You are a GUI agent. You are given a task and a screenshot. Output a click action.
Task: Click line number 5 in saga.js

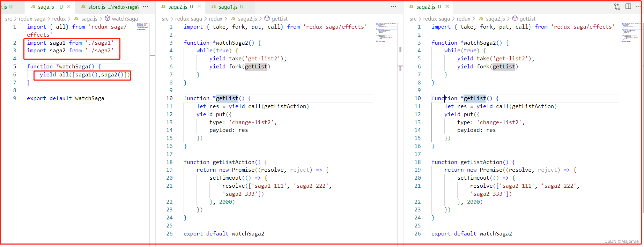tap(15, 67)
